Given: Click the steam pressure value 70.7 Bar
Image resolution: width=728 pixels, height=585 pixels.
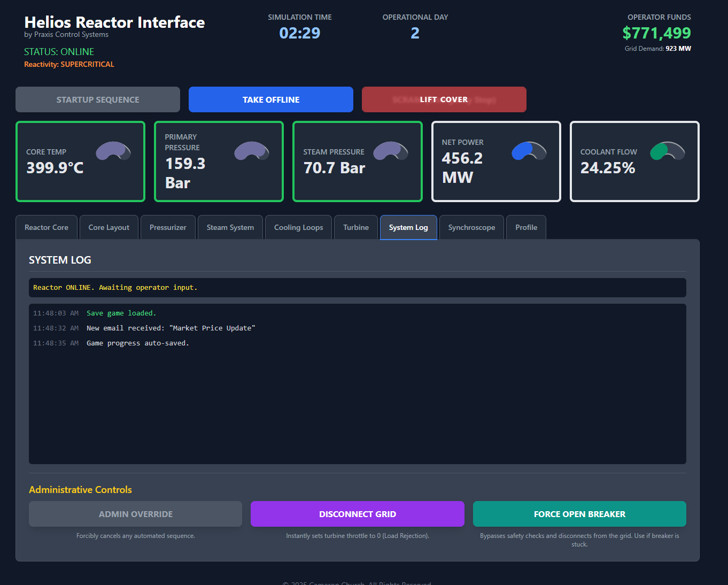Looking at the screenshot, I should click(x=334, y=168).
